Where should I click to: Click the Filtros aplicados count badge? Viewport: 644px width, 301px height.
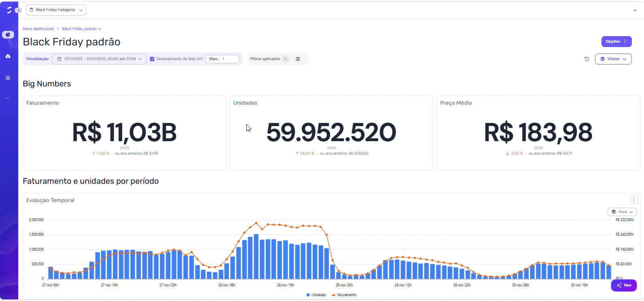click(x=286, y=59)
